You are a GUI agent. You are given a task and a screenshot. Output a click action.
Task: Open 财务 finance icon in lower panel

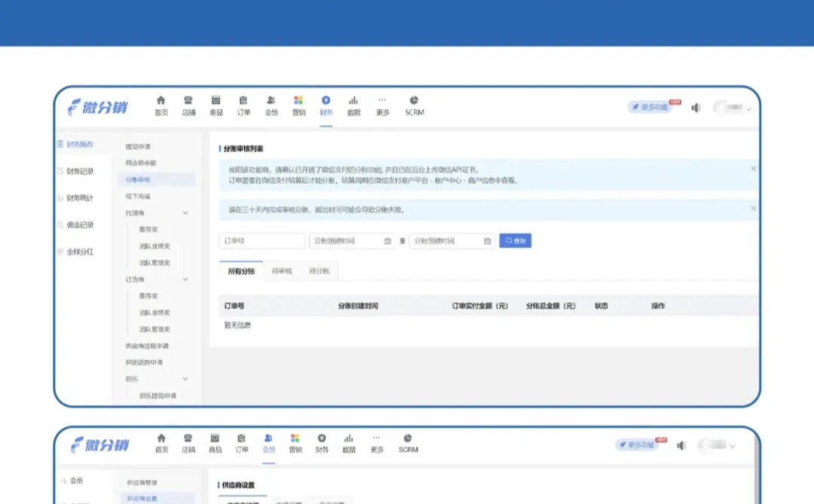pyautogui.click(x=322, y=438)
